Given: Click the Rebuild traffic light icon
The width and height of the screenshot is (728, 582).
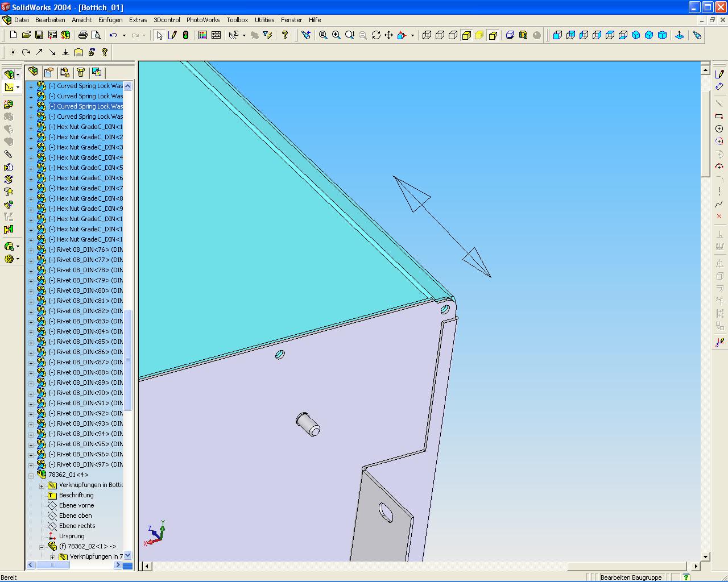Looking at the screenshot, I should pos(185,35).
